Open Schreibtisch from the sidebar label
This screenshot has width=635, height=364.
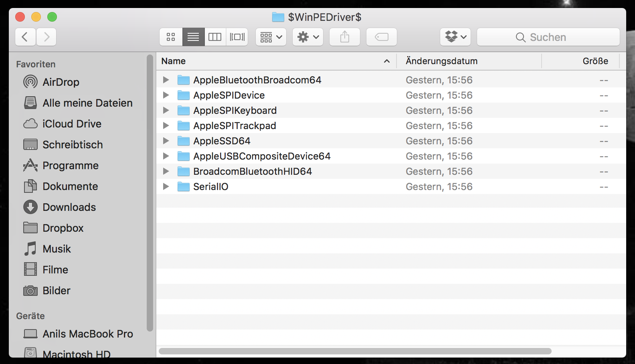[x=73, y=144]
